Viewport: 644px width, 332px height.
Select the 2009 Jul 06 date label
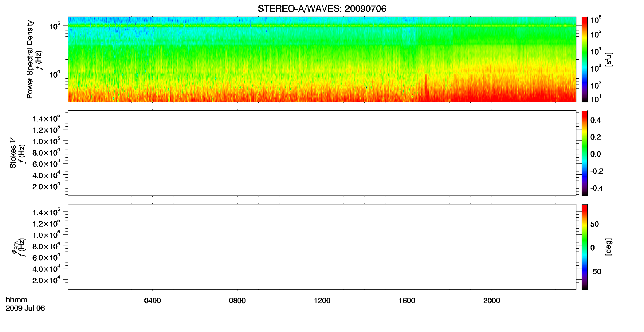point(25,308)
